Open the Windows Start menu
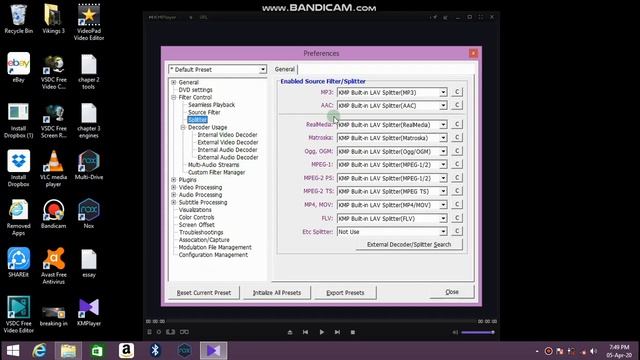This screenshot has width=640, height=360. pos(13,351)
